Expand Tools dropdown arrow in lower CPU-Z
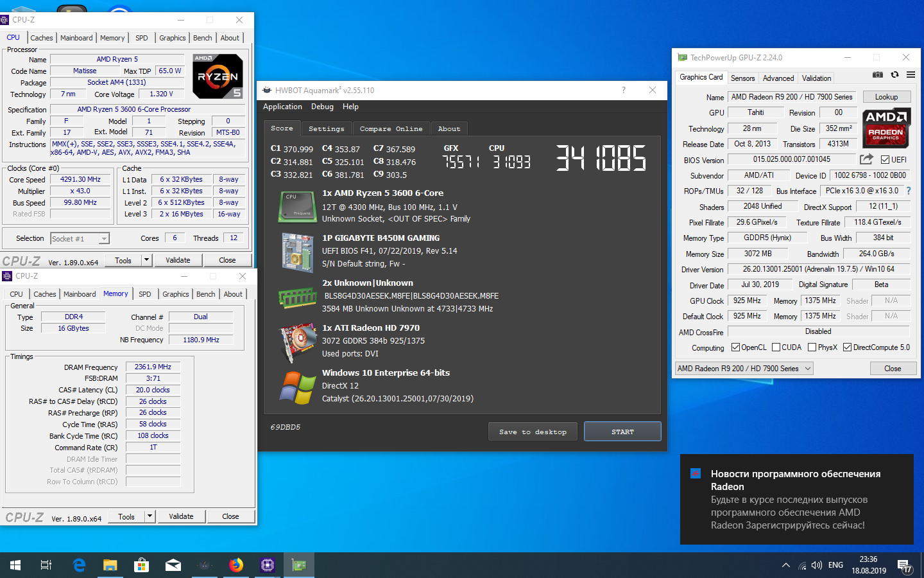The width and height of the screenshot is (924, 578). 150,516
